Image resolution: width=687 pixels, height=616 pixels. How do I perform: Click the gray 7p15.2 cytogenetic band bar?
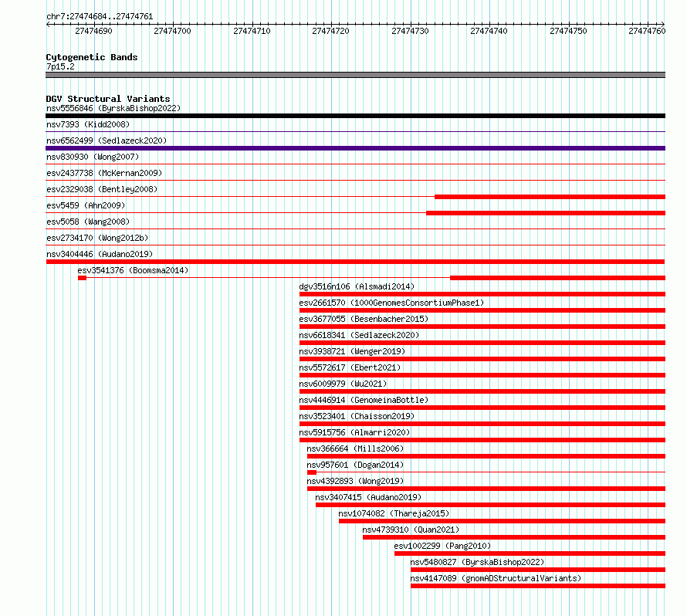pyautogui.click(x=355, y=75)
